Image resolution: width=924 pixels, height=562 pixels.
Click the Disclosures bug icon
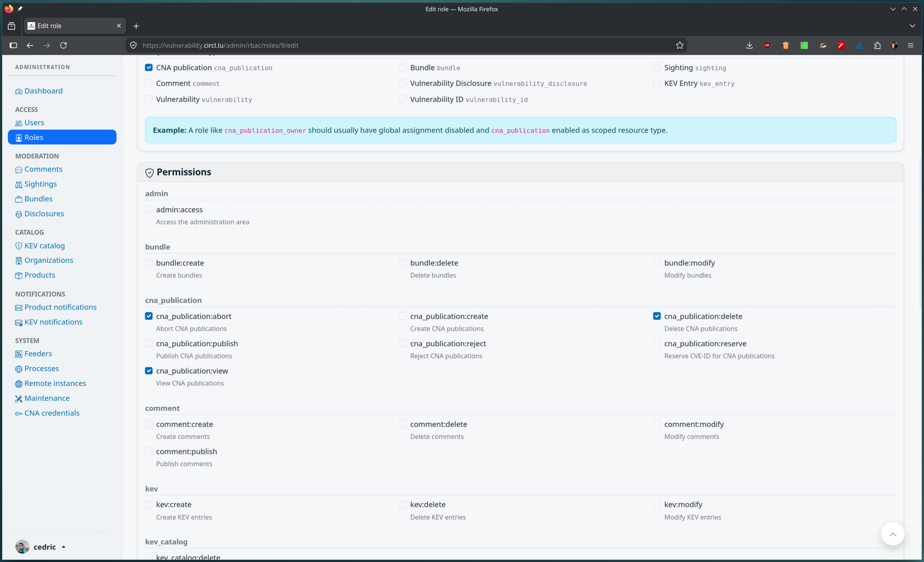click(18, 214)
